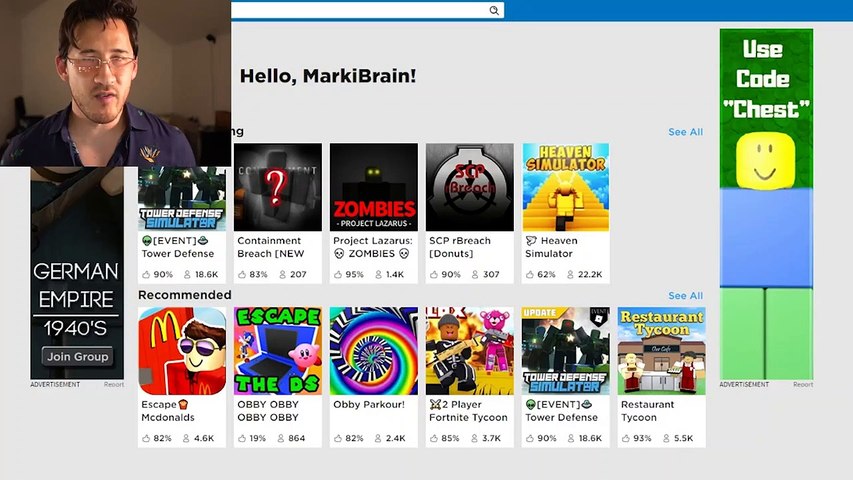Click the Recommended section heading
The height and width of the screenshot is (480, 853).
(184, 295)
